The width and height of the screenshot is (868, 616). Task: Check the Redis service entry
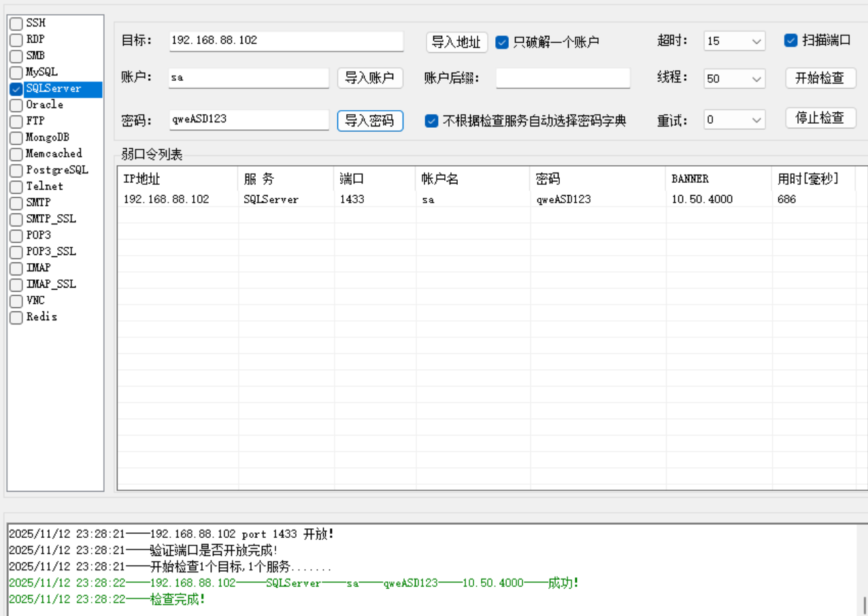pyautogui.click(x=15, y=316)
